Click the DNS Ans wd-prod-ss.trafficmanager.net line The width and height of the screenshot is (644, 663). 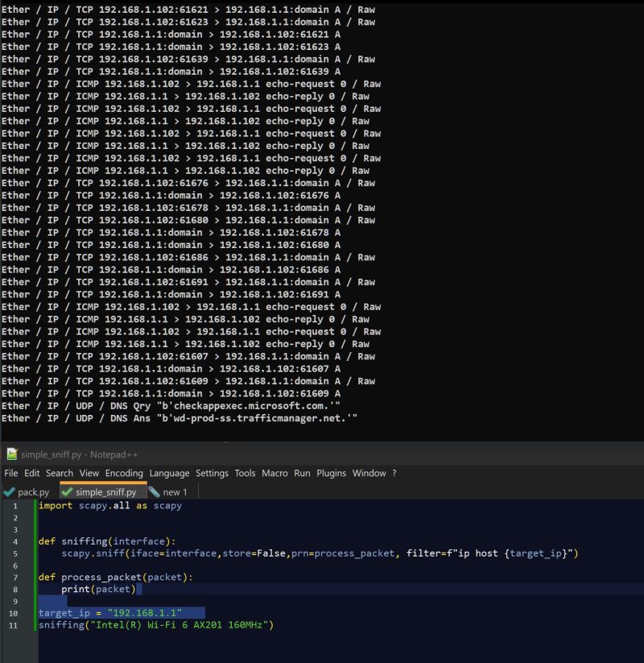pyautogui.click(x=180, y=418)
